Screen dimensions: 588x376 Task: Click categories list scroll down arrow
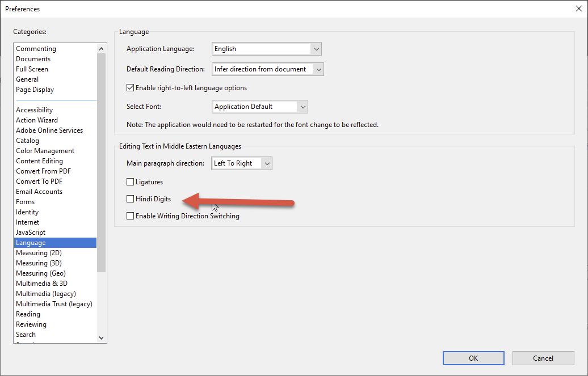click(102, 337)
